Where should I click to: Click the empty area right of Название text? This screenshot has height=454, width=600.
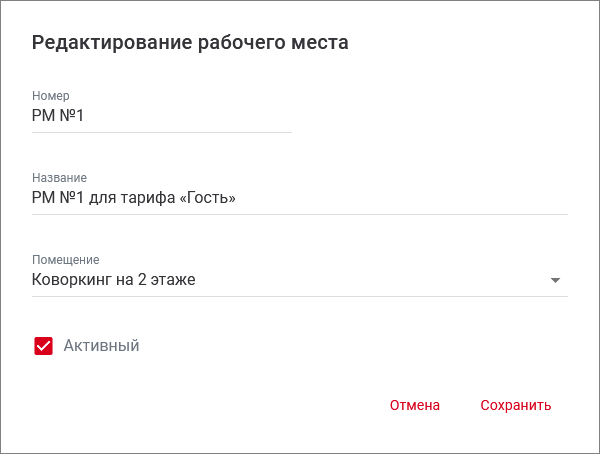coord(400,198)
